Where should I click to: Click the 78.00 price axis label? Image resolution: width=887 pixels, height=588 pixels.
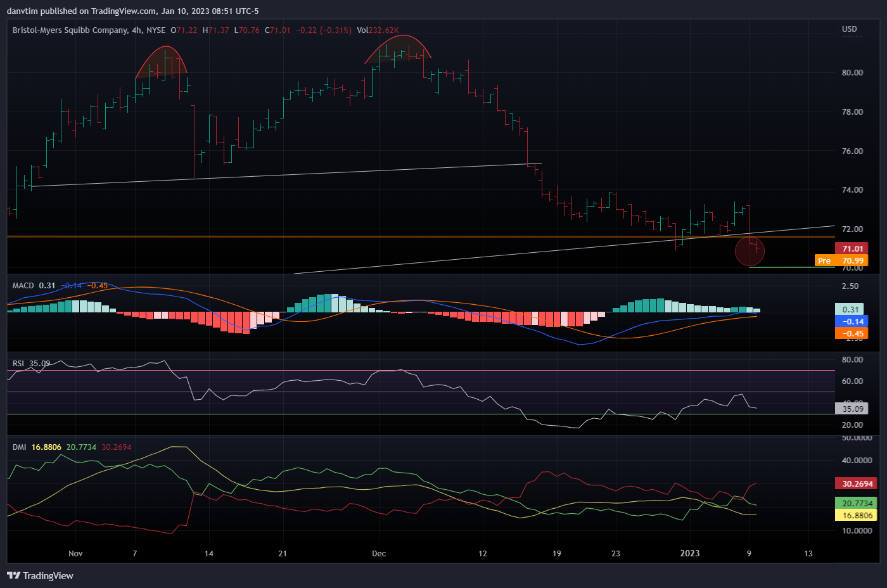click(x=852, y=112)
